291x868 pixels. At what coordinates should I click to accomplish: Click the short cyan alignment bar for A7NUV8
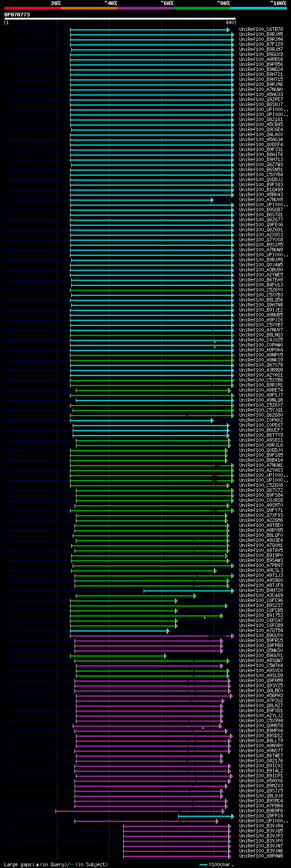[x=141, y=200]
